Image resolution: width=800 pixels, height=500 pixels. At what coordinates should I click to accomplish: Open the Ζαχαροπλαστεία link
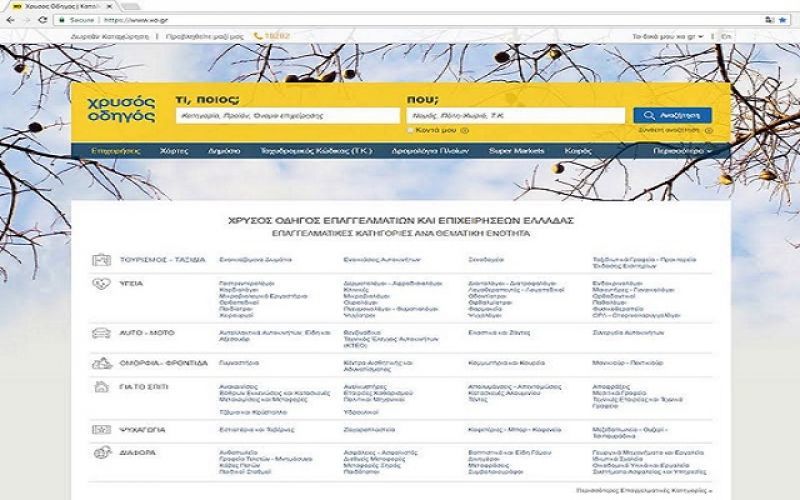tap(369, 430)
